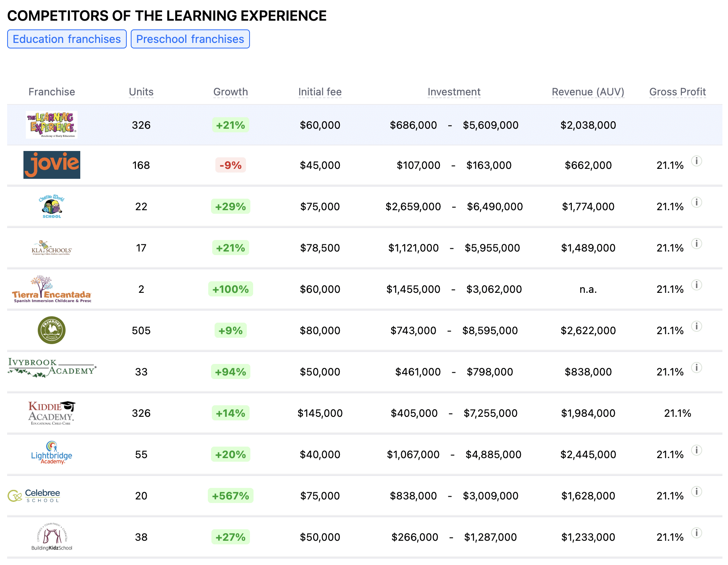
Task: Click info icon in Celebree School row
Action: pyautogui.click(x=696, y=491)
